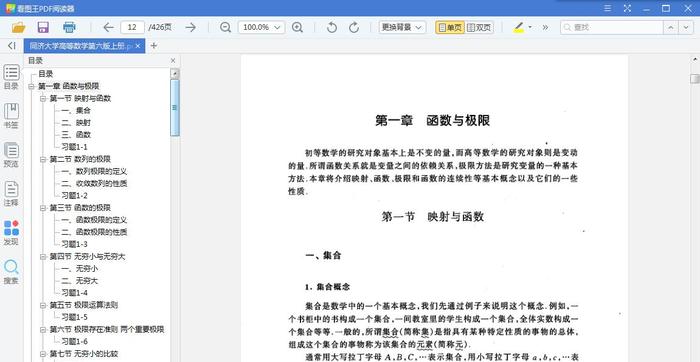
Task: Go to the next page arrow
Action: click(x=191, y=27)
